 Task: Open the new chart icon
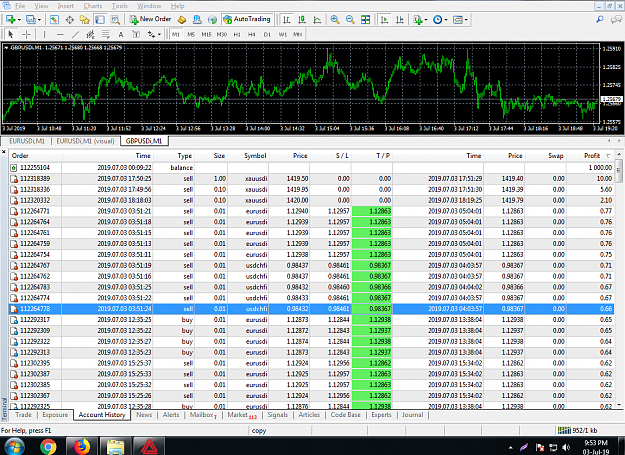click(10, 20)
